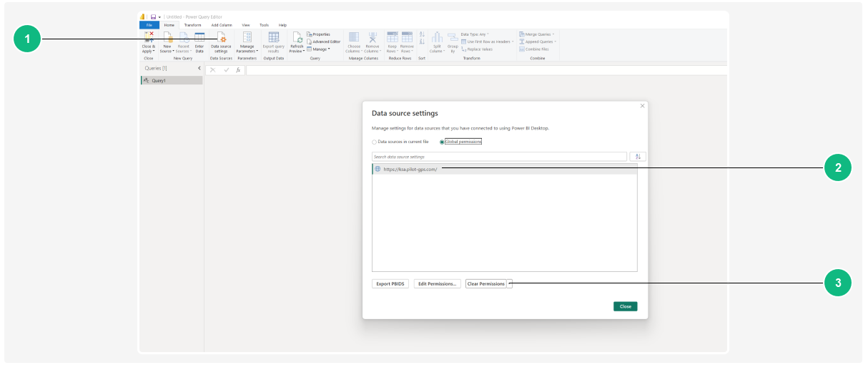Select the Global permissions radio button
This screenshot has height=365, width=868.
(442, 142)
